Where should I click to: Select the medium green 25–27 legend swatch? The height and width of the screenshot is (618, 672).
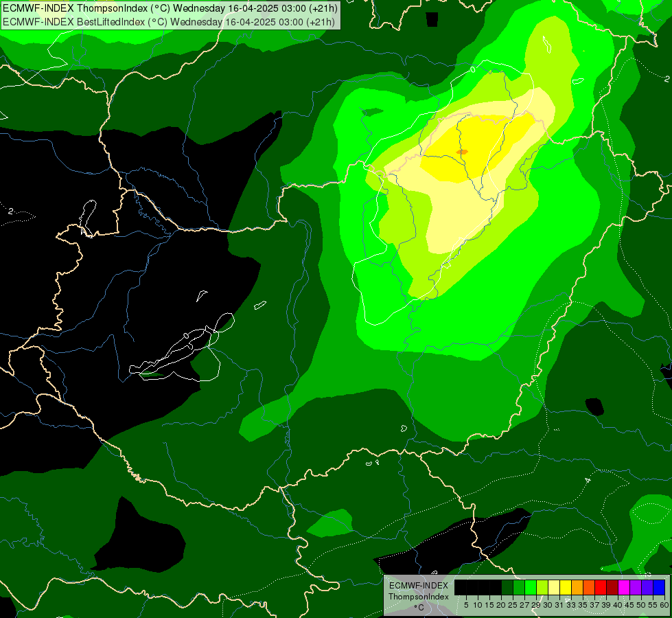tap(519, 587)
